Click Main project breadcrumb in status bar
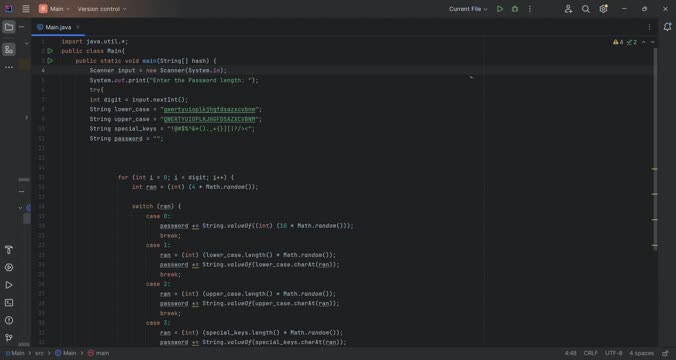The image size is (676, 360). (x=15, y=353)
